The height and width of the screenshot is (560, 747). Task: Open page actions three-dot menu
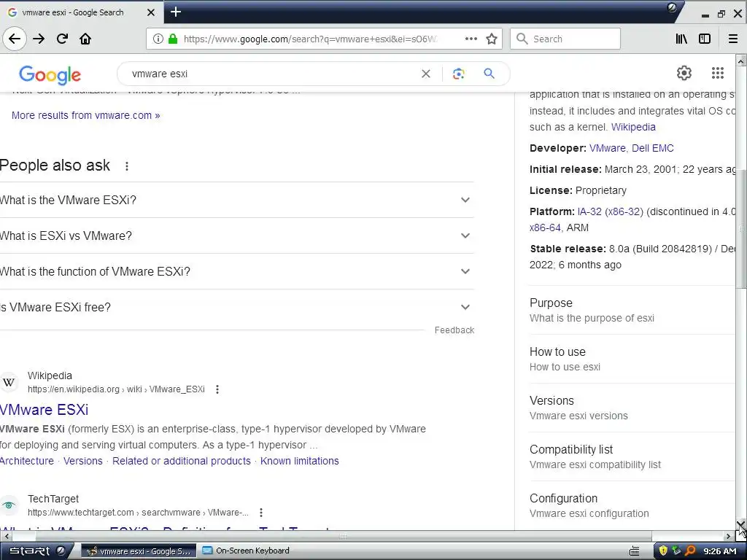(x=471, y=39)
